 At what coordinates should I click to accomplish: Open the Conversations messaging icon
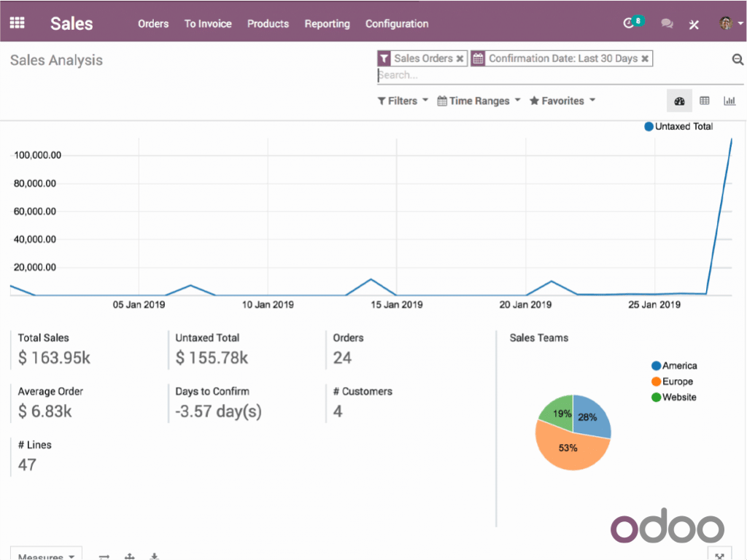666,23
